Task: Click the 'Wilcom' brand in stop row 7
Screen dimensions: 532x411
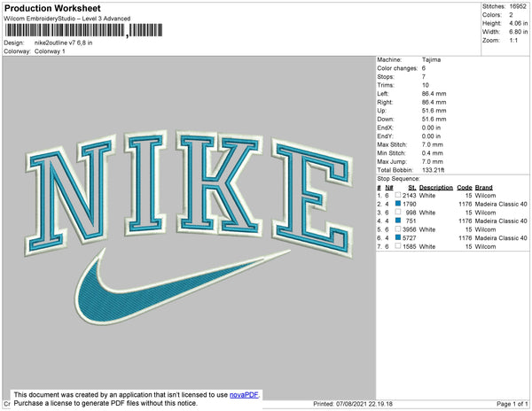Action: tap(485, 246)
